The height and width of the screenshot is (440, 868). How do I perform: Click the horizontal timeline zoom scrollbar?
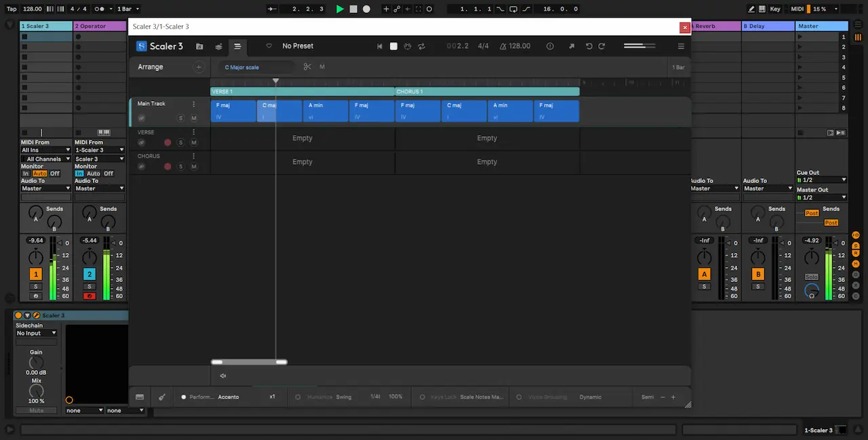[x=249, y=362]
